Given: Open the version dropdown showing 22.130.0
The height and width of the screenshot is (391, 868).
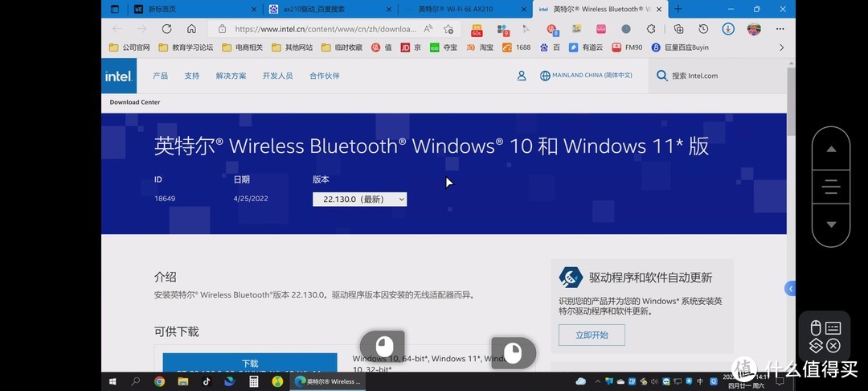Looking at the screenshot, I should pyautogui.click(x=360, y=200).
